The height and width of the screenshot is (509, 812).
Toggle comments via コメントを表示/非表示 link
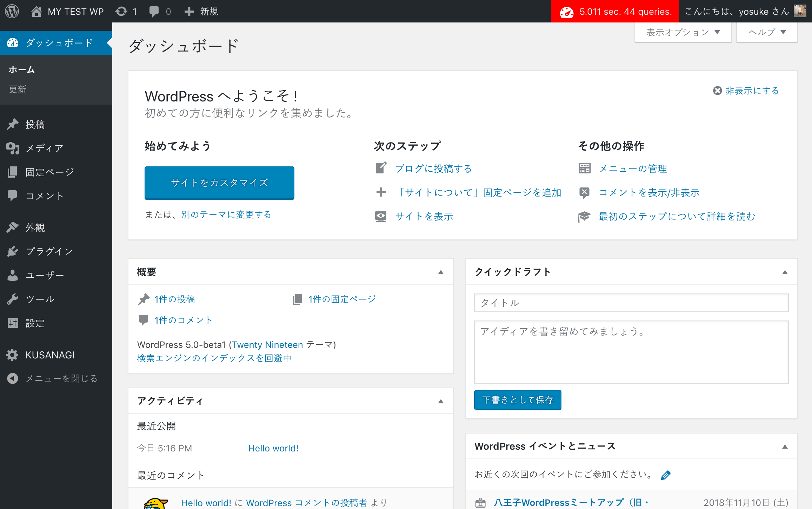click(649, 192)
